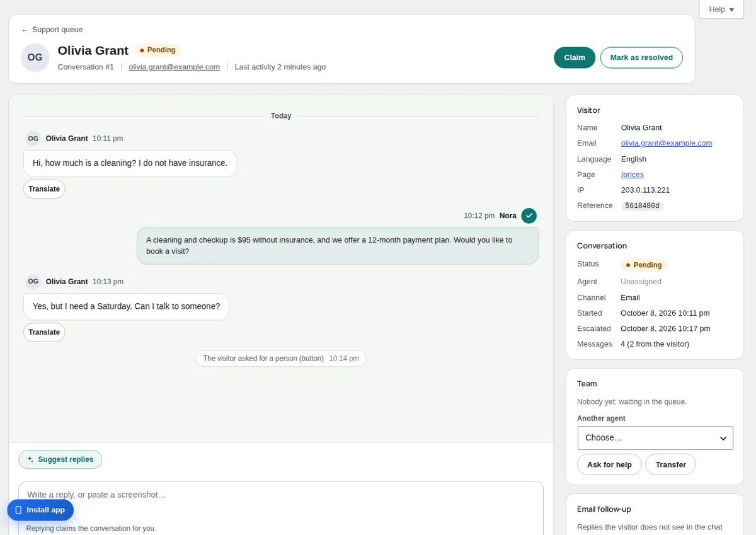Click Olivia Grant's avatar on the 10:11 pm message
This screenshot has height=535, width=756.
33,138
